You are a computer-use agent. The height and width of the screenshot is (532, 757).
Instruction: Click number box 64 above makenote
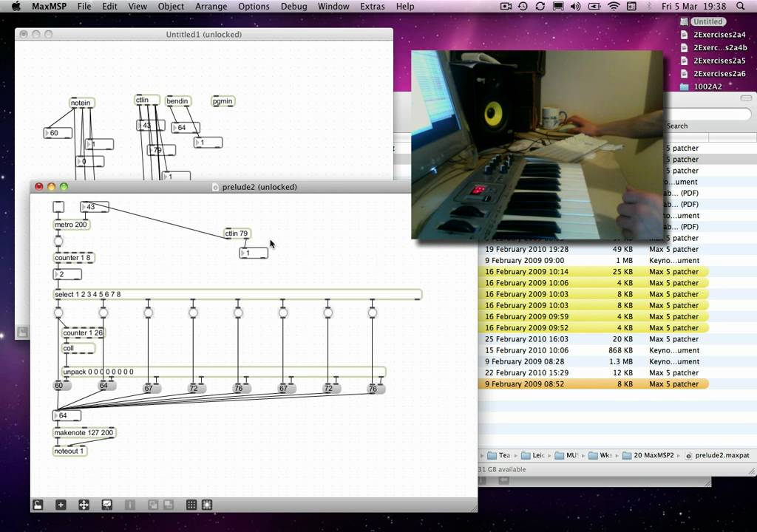click(67, 415)
